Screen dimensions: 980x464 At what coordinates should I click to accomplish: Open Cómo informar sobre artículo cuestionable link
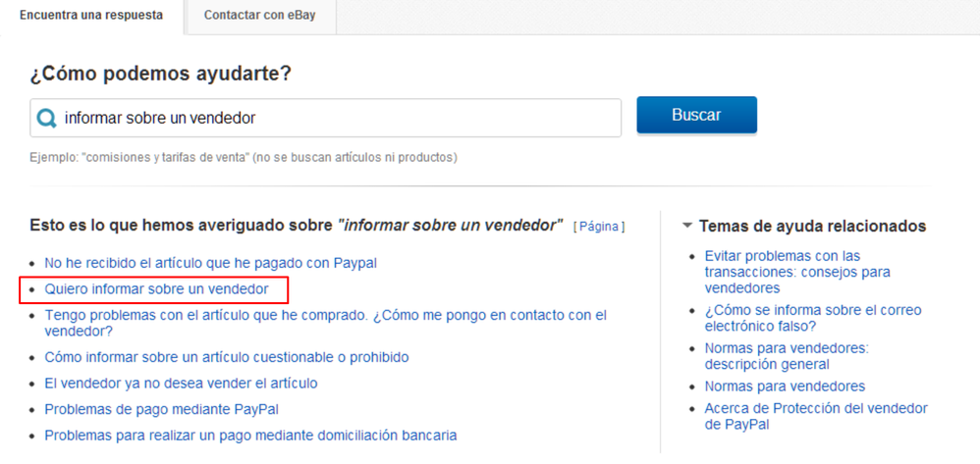pos(226,357)
